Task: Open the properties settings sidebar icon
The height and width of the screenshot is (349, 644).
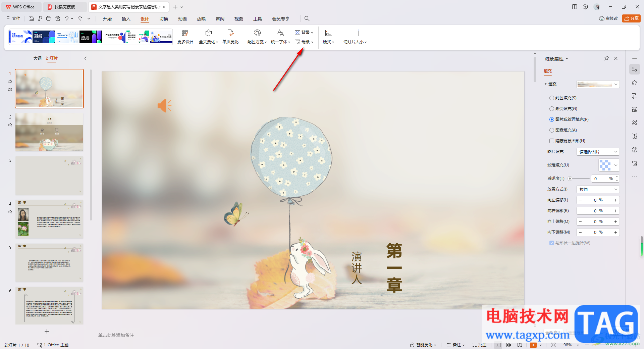Action: click(635, 69)
